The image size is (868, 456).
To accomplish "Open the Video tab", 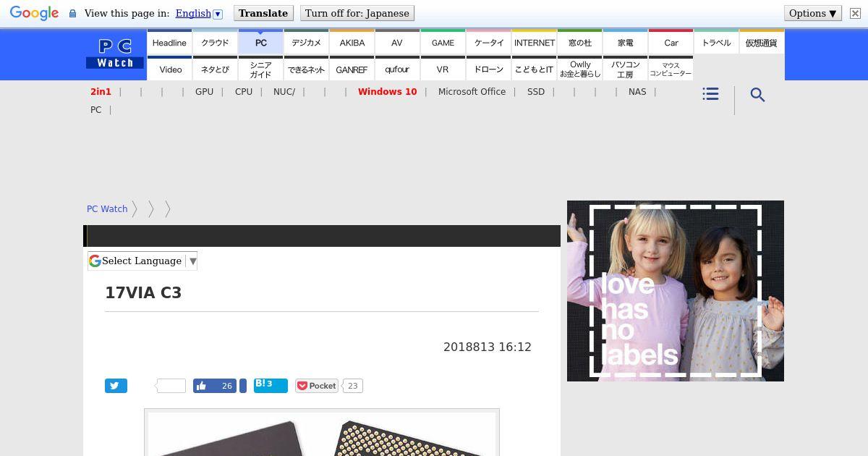I will (x=169, y=69).
